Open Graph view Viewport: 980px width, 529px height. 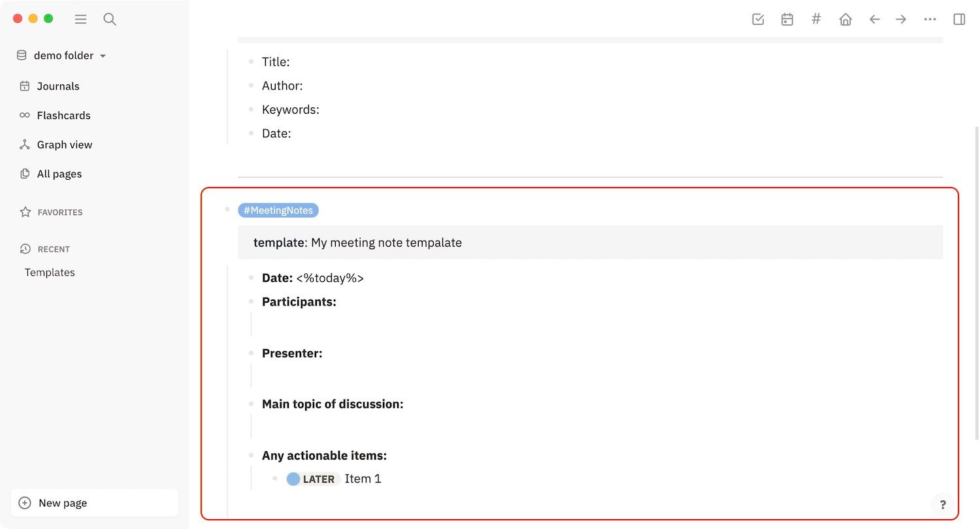click(63, 145)
